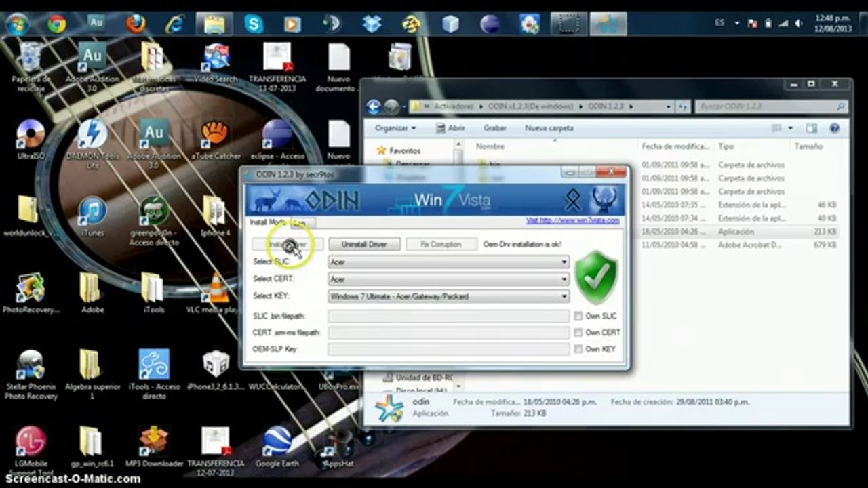Click Abrir in the Explorer toolbar
The image size is (868, 488).
tap(451, 128)
